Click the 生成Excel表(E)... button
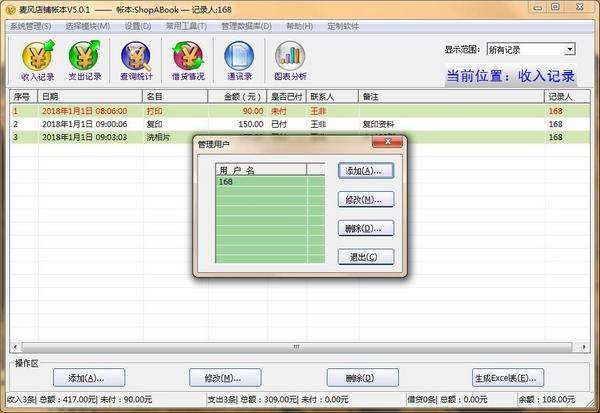Image resolution: width=600 pixels, height=413 pixels. click(x=508, y=378)
